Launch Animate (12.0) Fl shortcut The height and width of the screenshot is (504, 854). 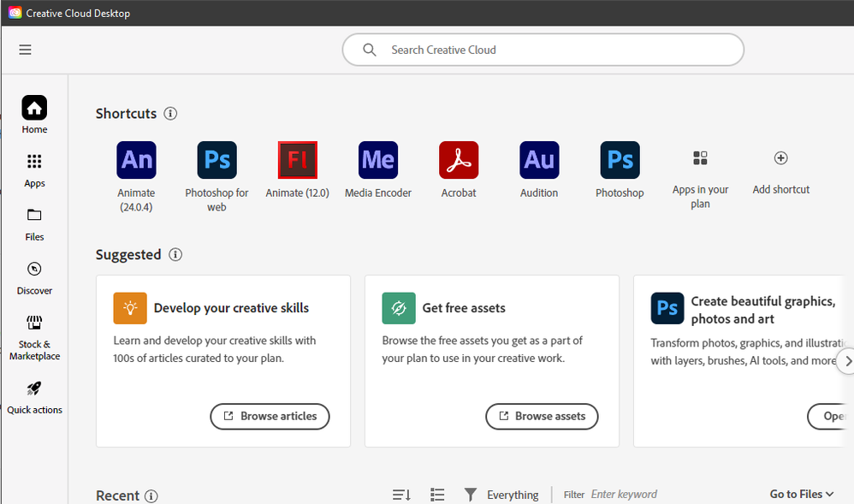pyautogui.click(x=298, y=170)
